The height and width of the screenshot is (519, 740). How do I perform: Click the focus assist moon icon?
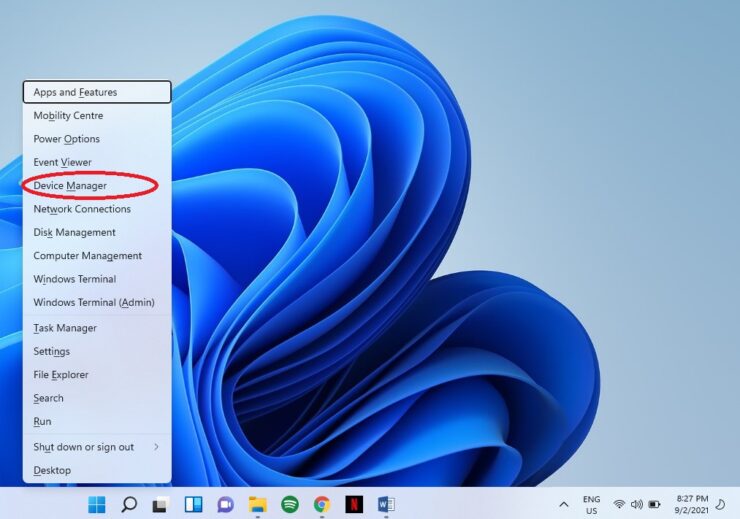click(x=720, y=504)
